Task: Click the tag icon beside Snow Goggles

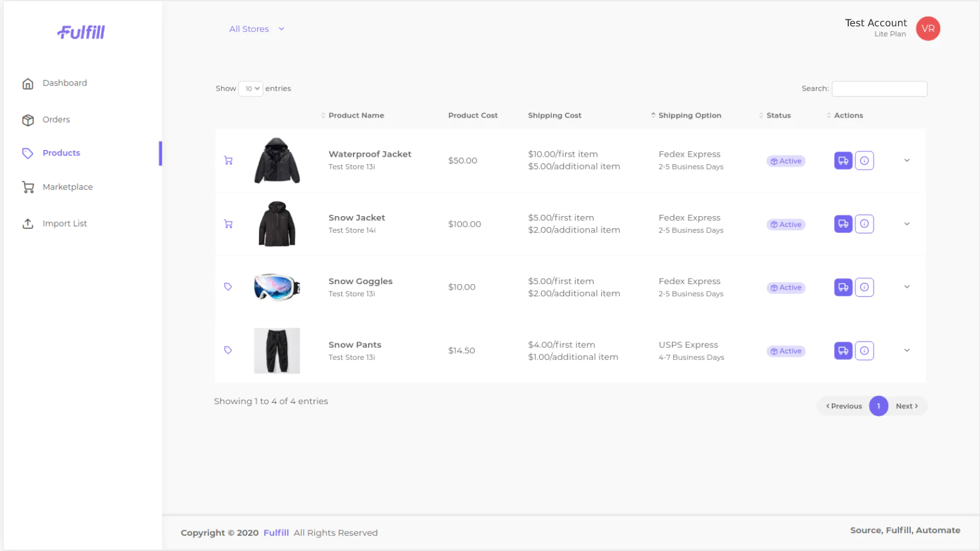Action: (x=228, y=287)
